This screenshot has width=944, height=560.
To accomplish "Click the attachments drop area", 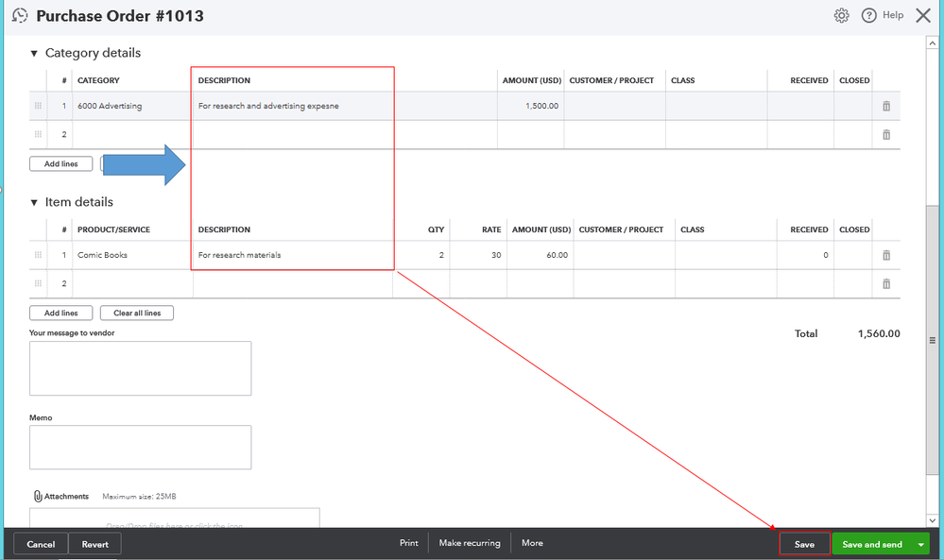I will pos(175,518).
